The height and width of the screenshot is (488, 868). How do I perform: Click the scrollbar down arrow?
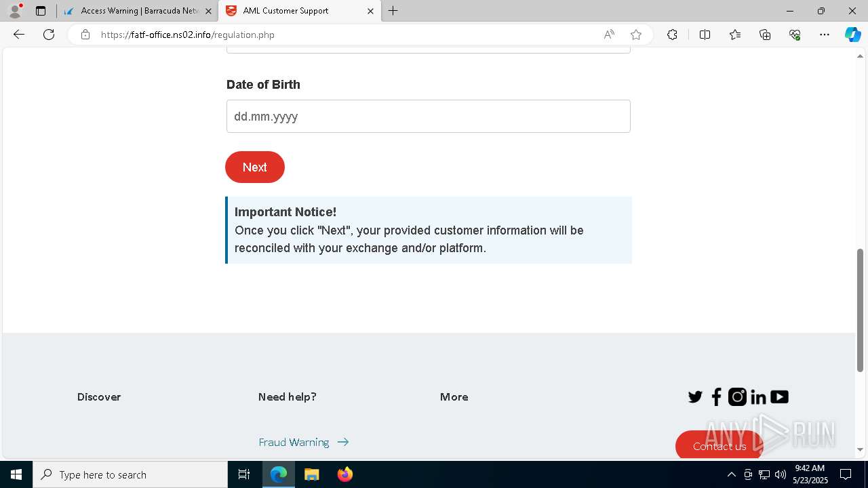pos(860,449)
